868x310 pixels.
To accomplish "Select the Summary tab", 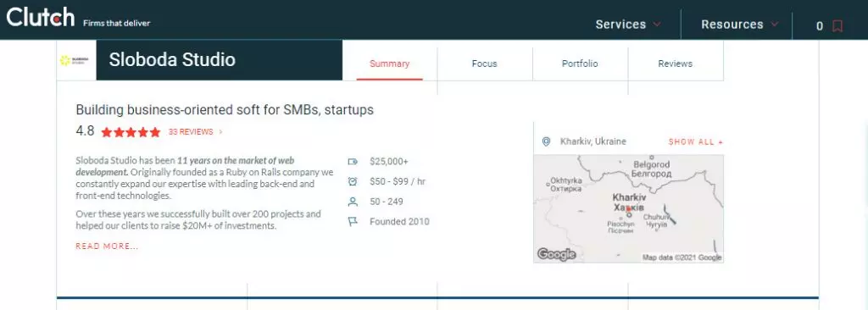I will (390, 64).
